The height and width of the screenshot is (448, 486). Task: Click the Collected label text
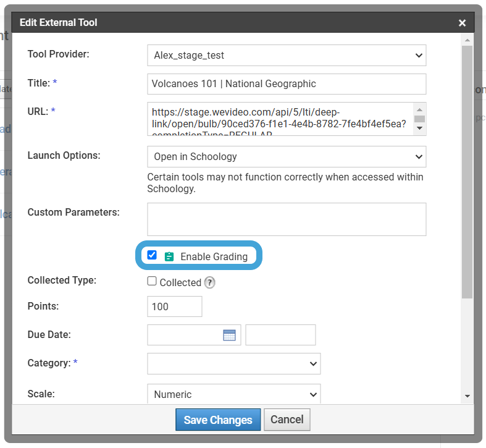point(180,282)
